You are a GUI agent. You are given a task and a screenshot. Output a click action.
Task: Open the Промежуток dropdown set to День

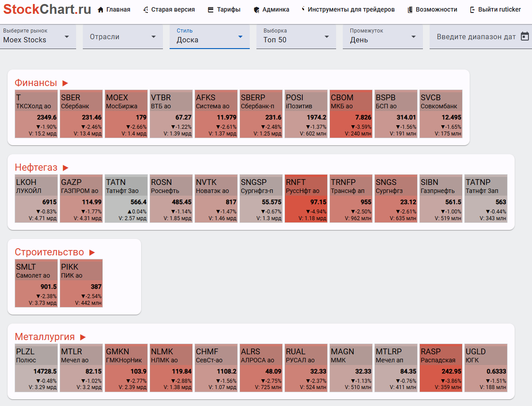pos(383,37)
